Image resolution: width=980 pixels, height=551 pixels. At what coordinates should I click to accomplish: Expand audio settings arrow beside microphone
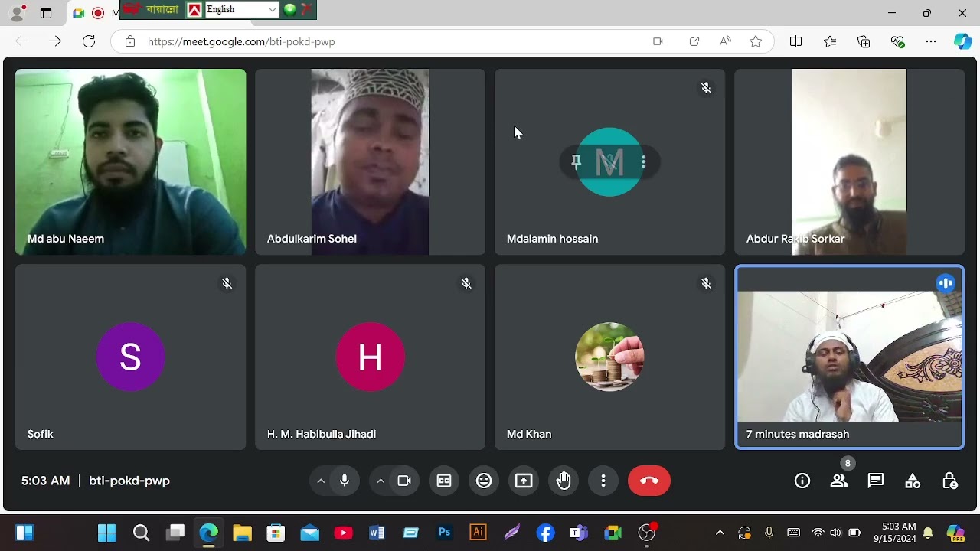[321, 481]
